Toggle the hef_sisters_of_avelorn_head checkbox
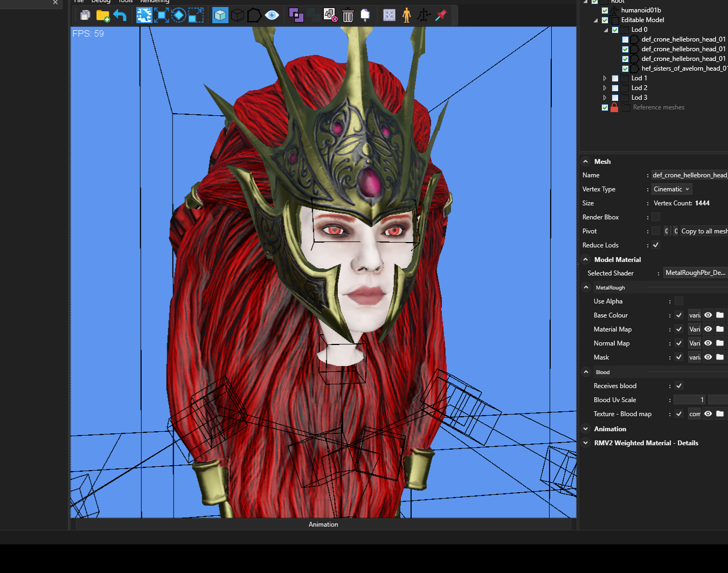Image resolution: width=728 pixels, height=573 pixels. point(625,68)
